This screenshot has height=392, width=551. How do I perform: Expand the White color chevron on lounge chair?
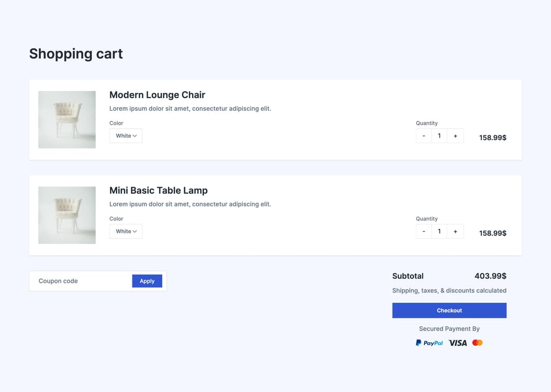(x=135, y=136)
